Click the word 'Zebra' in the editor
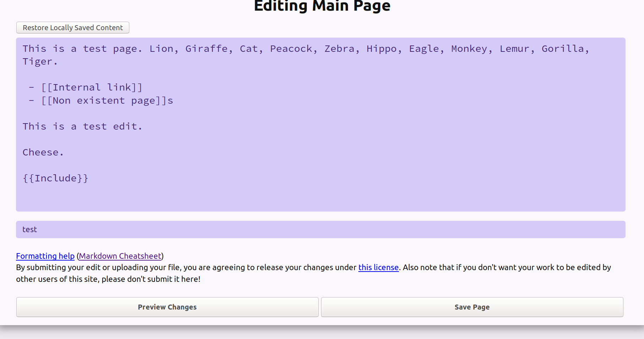Screen dimensions: 644x339 click(339, 49)
